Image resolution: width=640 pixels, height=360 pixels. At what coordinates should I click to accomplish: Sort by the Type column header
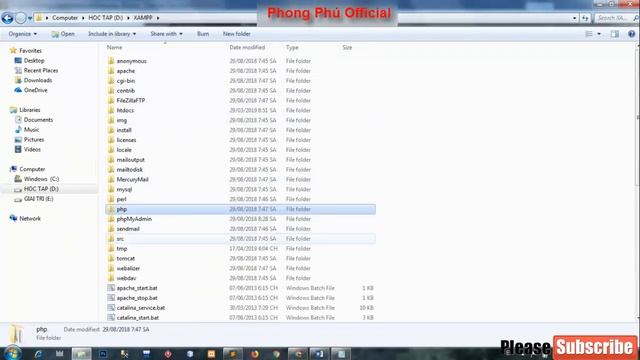pyautogui.click(x=292, y=47)
